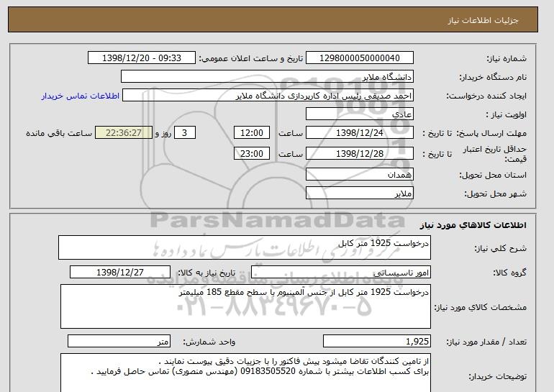Click the response deadline time 12:00

pyautogui.click(x=252, y=133)
